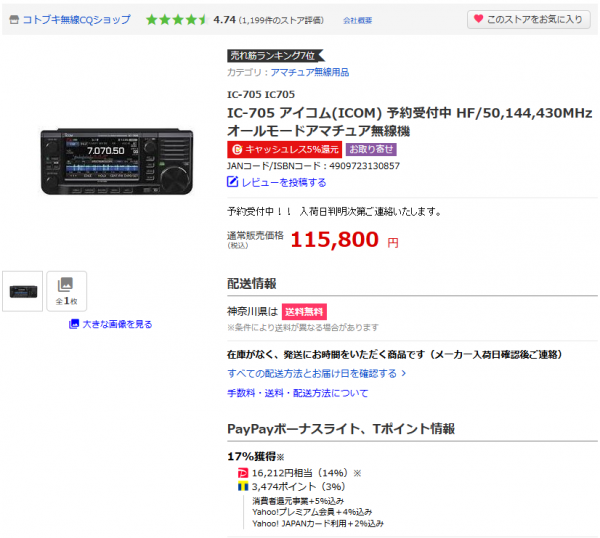Click the pencil review icon

point(232,182)
